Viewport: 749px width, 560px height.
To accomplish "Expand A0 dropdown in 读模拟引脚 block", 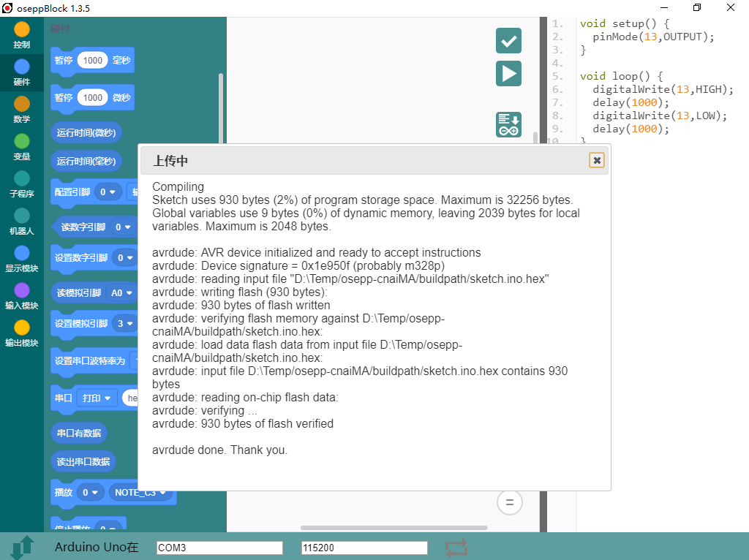I will 119,293.
